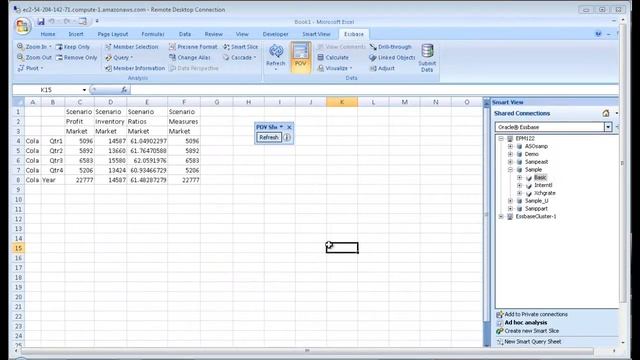Click the Zoom Out ribbon button
This screenshot has height=360, width=640.
34,58
